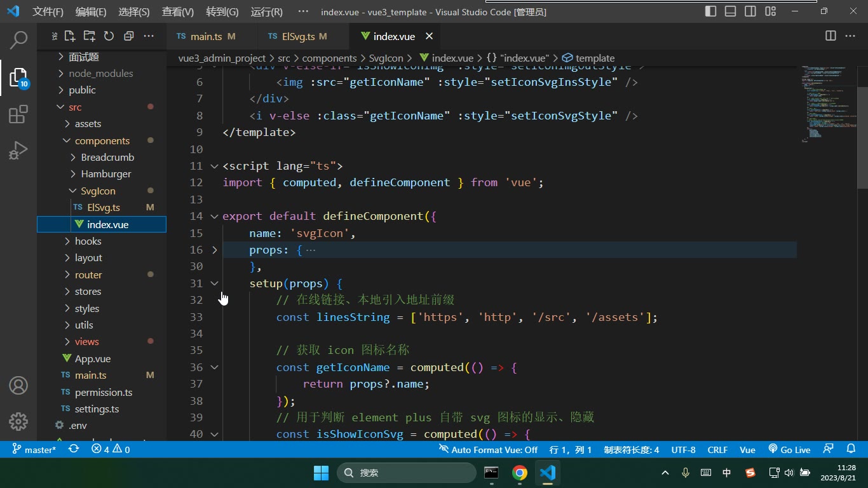The width and height of the screenshot is (868, 488).
Task: Open the 运行(R) menu
Action: tap(267, 11)
